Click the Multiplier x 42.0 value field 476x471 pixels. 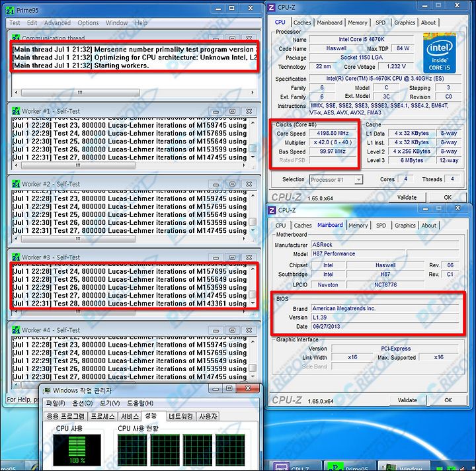(x=333, y=142)
